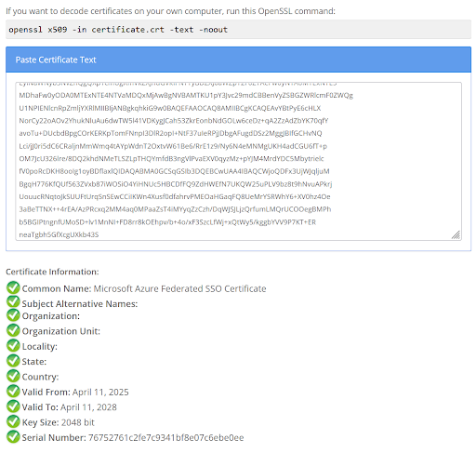
Task: Click the decode certificates instruction sentence
Action: [170, 11]
